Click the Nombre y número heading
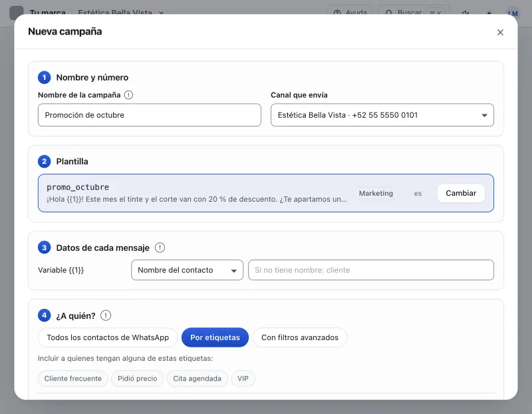532x414 pixels. coord(92,77)
